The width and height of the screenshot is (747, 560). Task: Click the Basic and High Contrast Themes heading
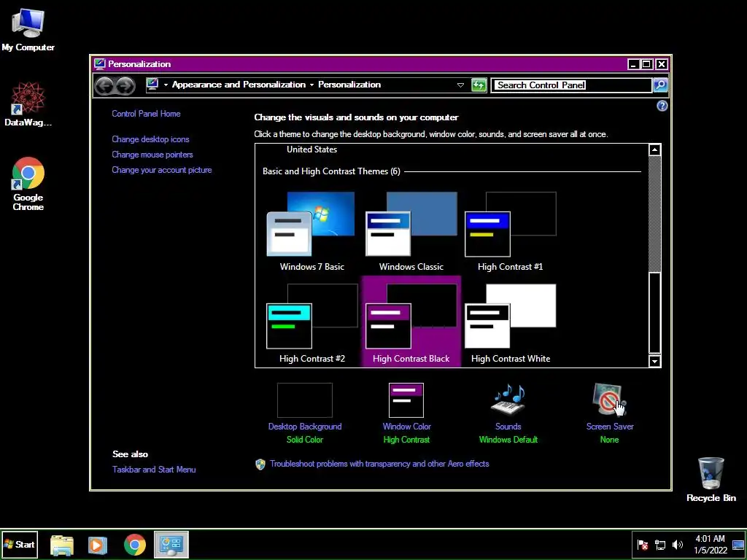point(331,171)
